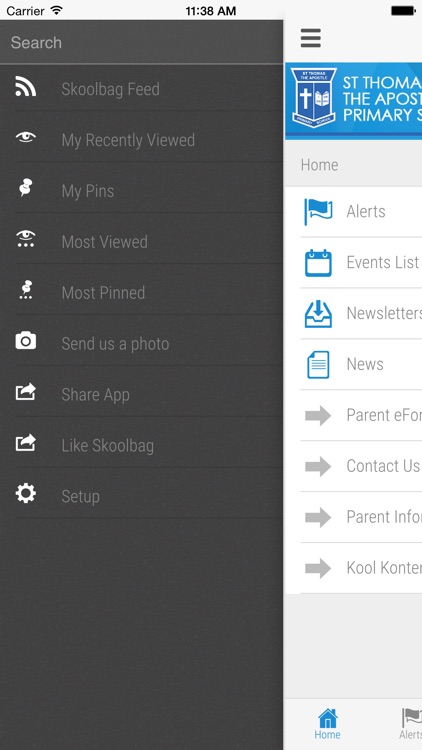Viewport: 422px width, 750px height.
Task: Click the Search input field
Action: click(x=142, y=43)
